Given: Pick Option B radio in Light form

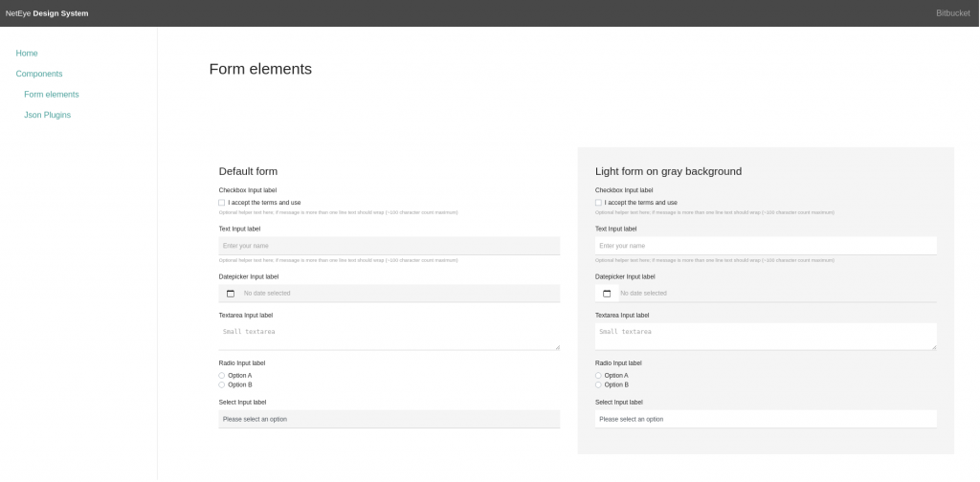Looking at the screenshot, I should [598, 384].
